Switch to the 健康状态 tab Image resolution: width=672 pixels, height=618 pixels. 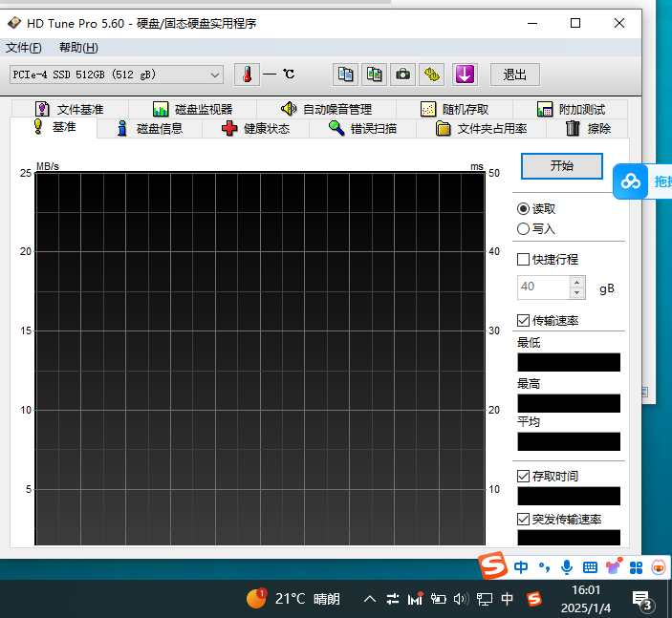[x=255, y=129]
